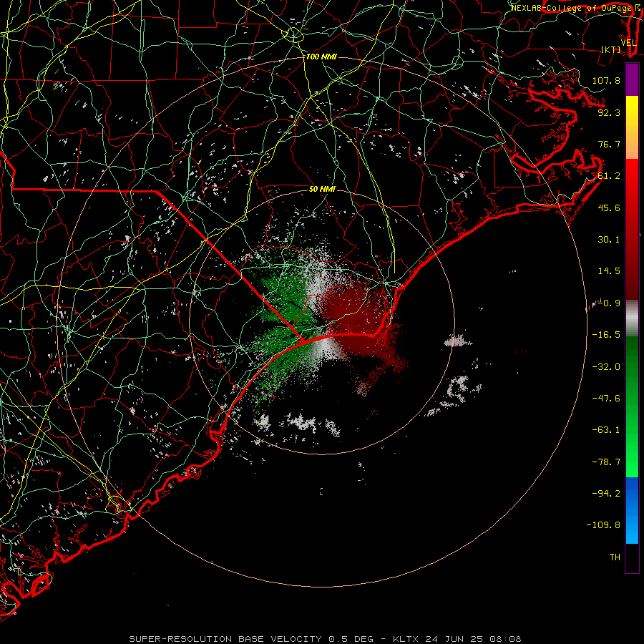
Task: Click the -16.5 legend value
Action: coord(606,335)
